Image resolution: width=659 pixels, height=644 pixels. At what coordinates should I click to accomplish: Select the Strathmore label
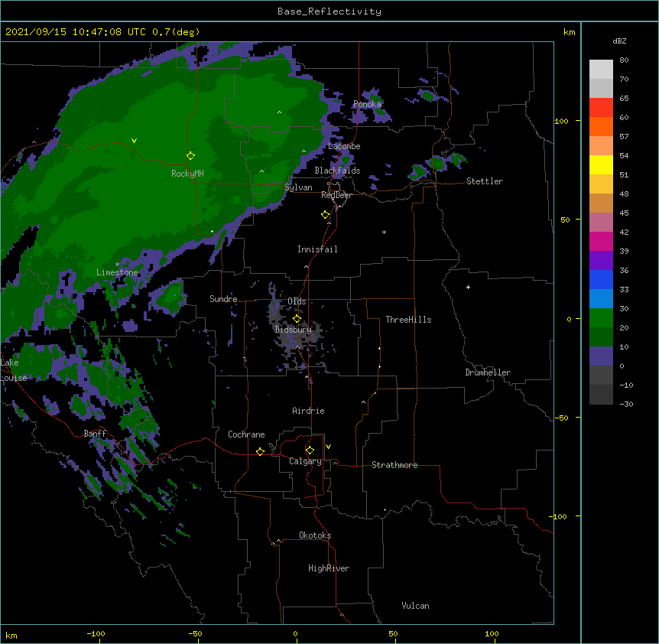point(394,465)
